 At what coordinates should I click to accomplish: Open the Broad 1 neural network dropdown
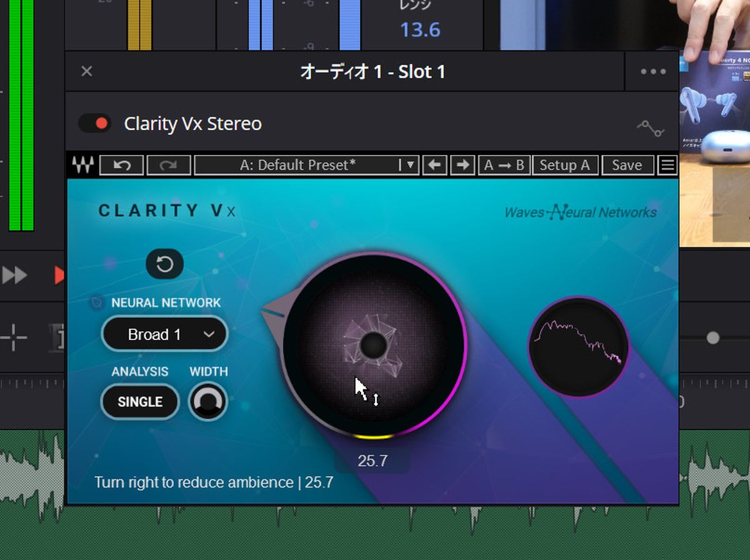point(165,334)
